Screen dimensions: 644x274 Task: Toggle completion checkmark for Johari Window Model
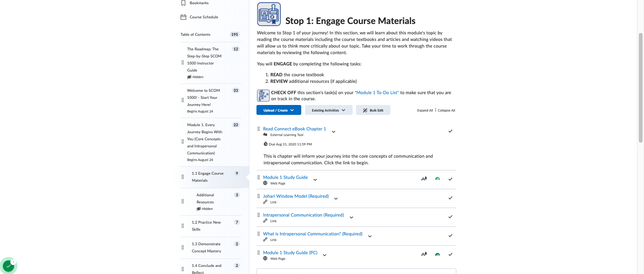[x=450, y=198]
